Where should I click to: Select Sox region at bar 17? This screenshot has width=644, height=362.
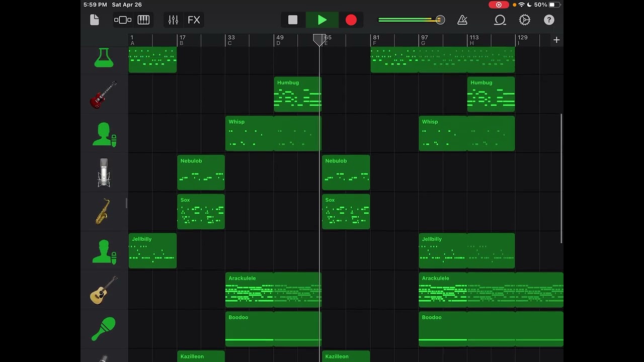pyautogui.click(x=201, y=212)
